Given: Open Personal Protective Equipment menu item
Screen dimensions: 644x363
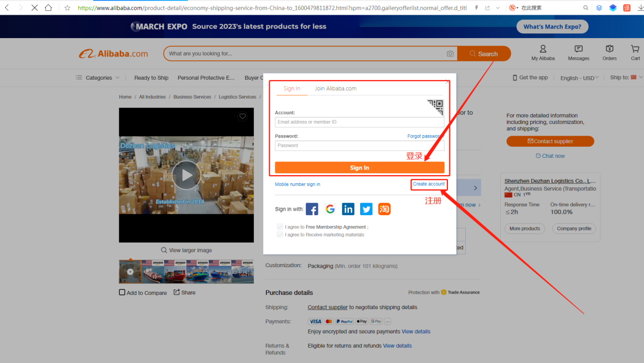Looking at the screenshot, I should pyautogui.click(x=206, y=78).
